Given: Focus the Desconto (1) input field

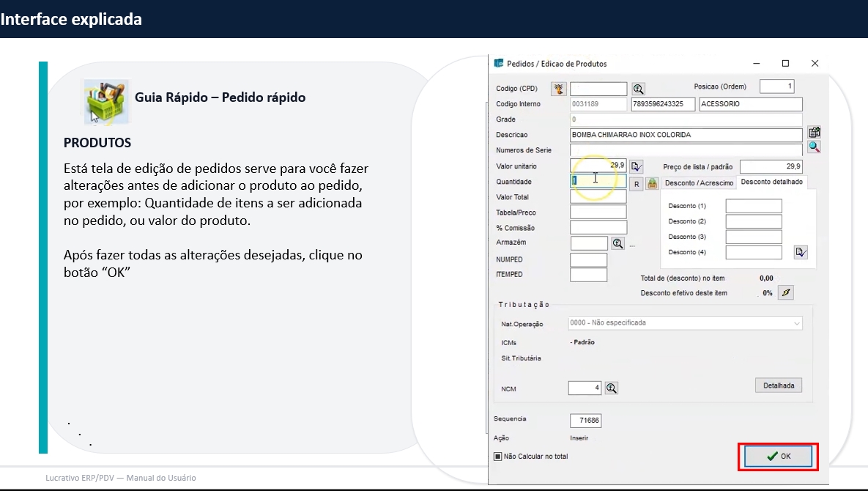Looking at the screenshot, I should click(x=753, y=206).
